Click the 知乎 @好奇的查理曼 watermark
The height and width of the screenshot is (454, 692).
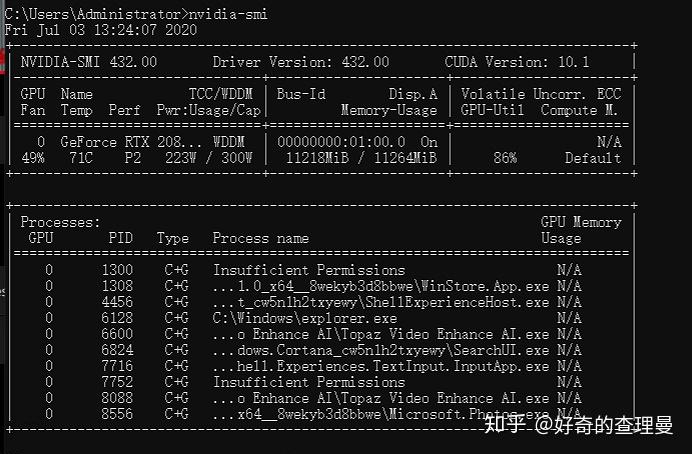pyautogui.click(x=579, y=425)
